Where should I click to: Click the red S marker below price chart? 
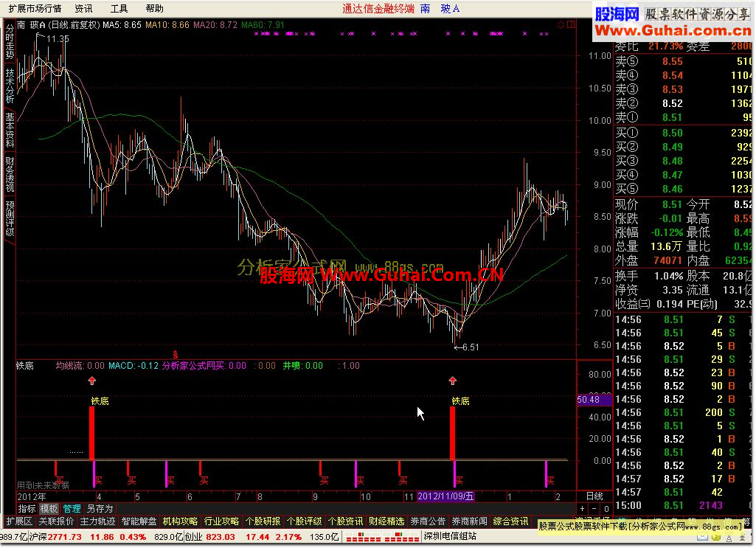[x=176, y=355]
